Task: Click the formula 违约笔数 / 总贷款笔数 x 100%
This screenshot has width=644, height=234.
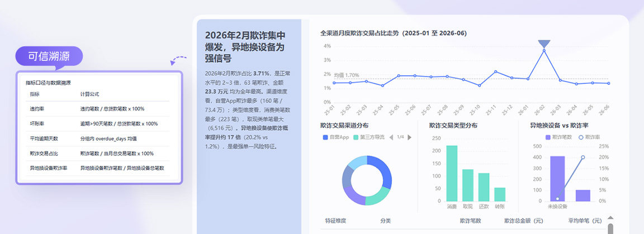Action: point(112,109)
